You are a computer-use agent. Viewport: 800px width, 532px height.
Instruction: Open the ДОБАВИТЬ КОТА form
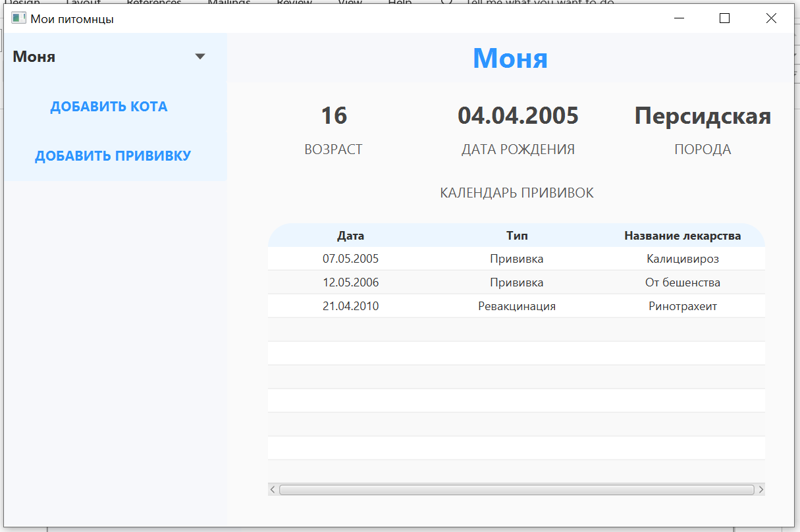(109, 106)
